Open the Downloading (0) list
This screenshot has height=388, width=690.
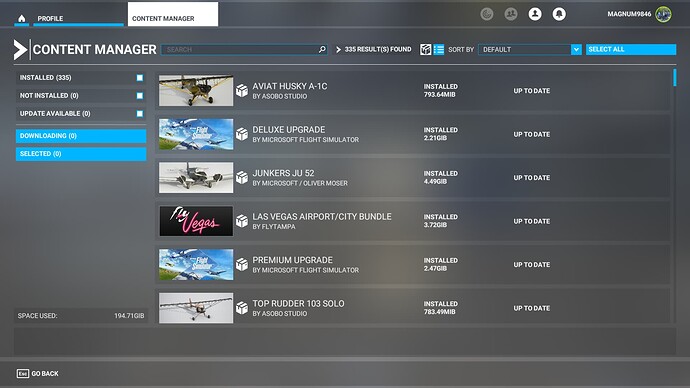tap(81, 136)
